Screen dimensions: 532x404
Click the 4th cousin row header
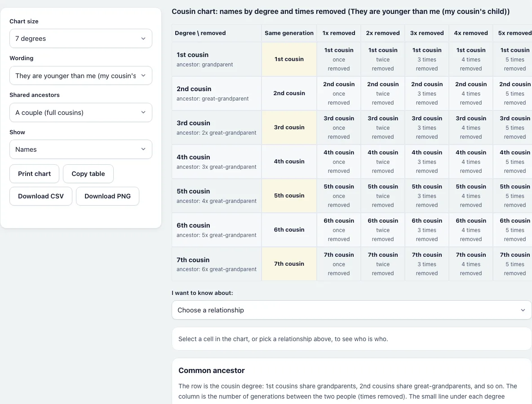click(x=217, y=162)
